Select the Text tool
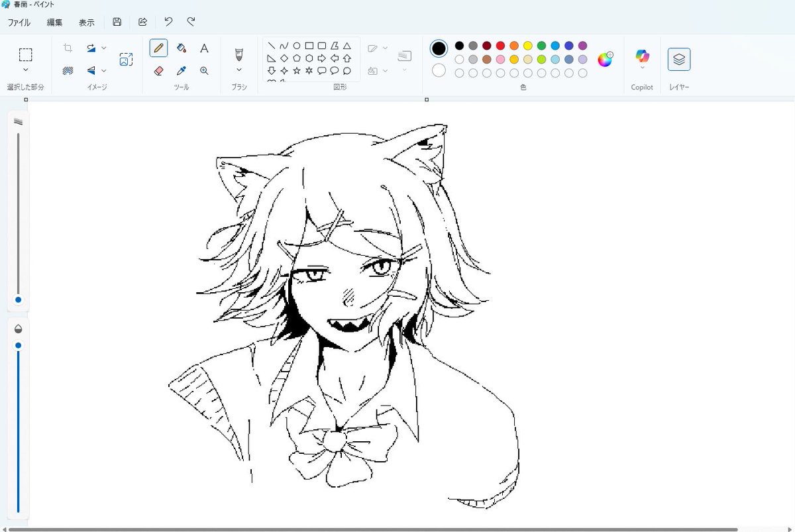This screenshot has width=795, height=532. pyautogui.click(x=204, y=48)
